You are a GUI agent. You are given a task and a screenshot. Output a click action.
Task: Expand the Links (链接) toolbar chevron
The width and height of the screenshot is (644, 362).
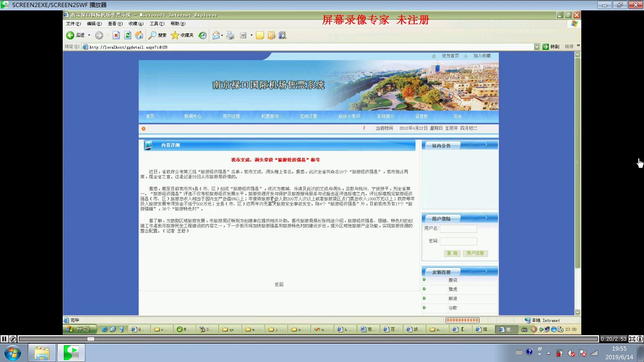point(578,46)
